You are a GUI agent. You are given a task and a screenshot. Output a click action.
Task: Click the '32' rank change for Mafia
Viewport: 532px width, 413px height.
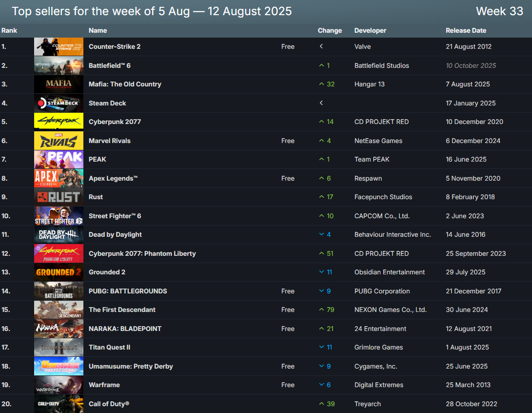[x=331, y=84]
